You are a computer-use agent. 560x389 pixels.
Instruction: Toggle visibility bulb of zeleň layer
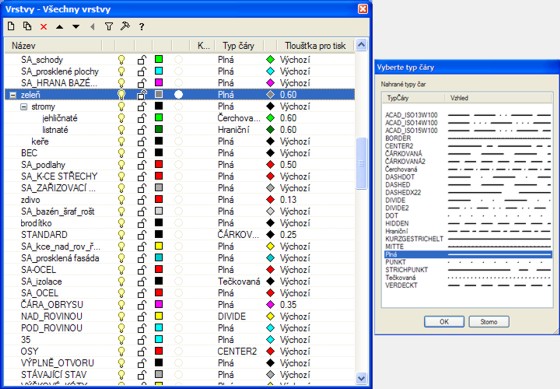point(121,95)
